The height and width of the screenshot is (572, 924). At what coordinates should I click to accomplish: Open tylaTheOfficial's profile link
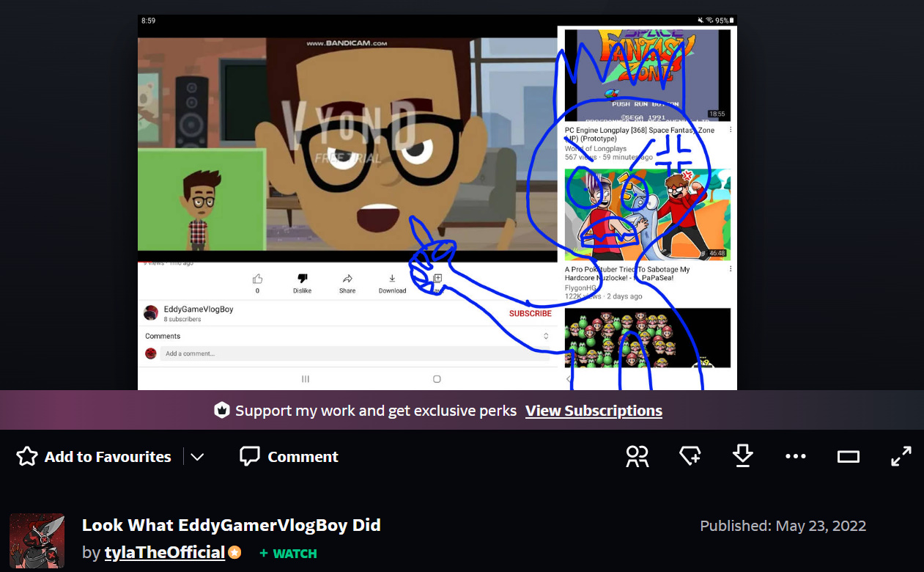[164, 552]
